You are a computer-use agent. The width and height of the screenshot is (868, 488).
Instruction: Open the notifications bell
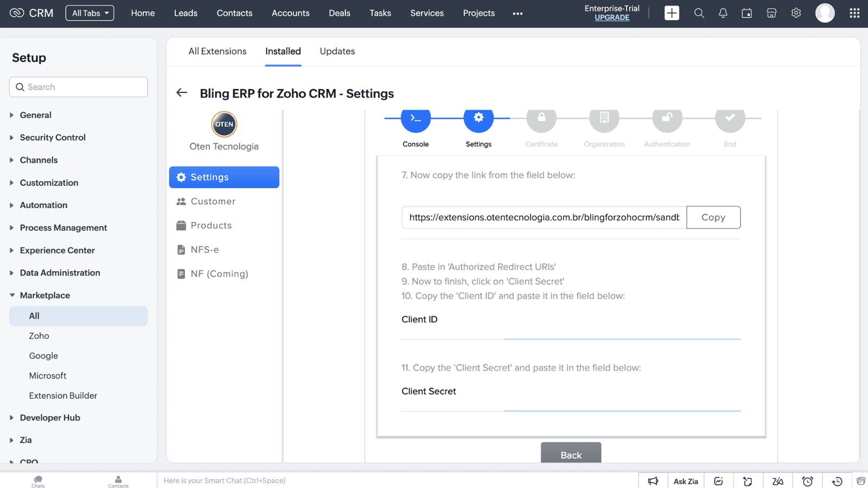[x=723, y=13]
